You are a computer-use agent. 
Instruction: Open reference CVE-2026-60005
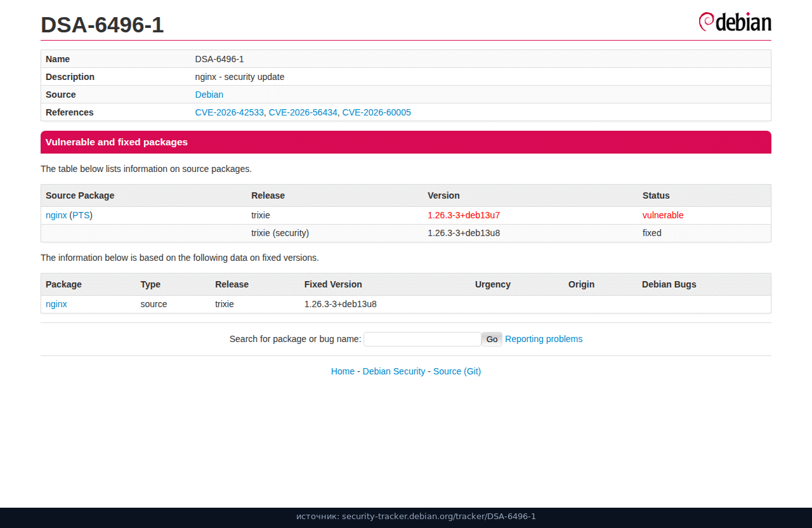377,112
